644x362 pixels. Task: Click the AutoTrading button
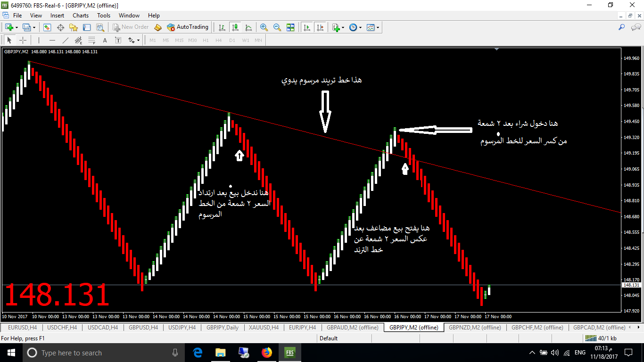[x=188, y=27]
